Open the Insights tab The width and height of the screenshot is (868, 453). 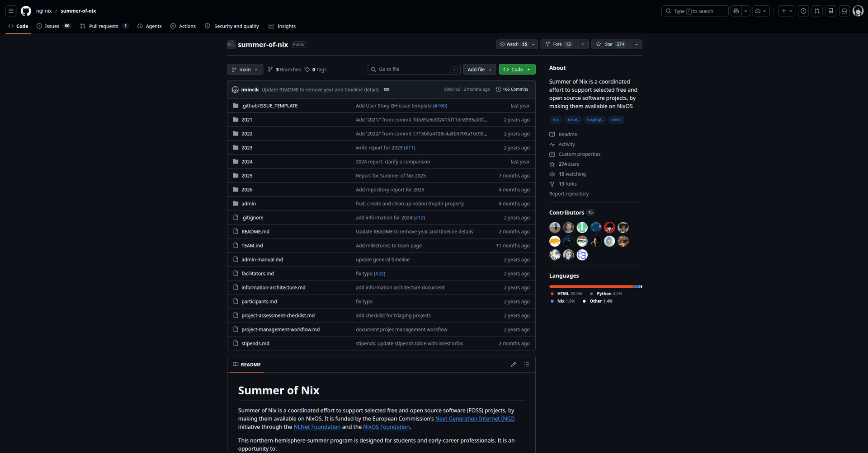pos(282,26)
